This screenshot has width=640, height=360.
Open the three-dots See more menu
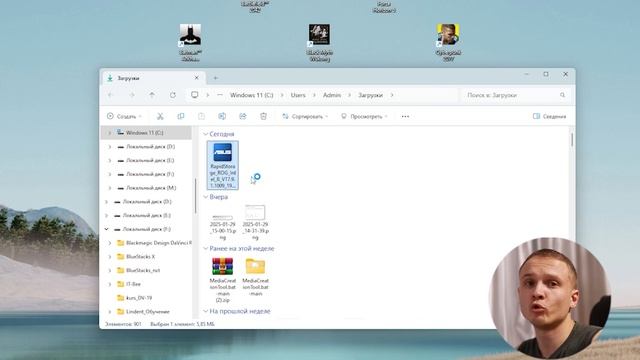pos(405,116)
